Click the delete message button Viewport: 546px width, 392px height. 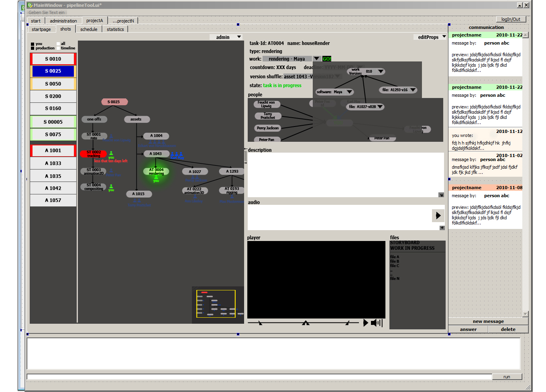[x=508, y=329]
